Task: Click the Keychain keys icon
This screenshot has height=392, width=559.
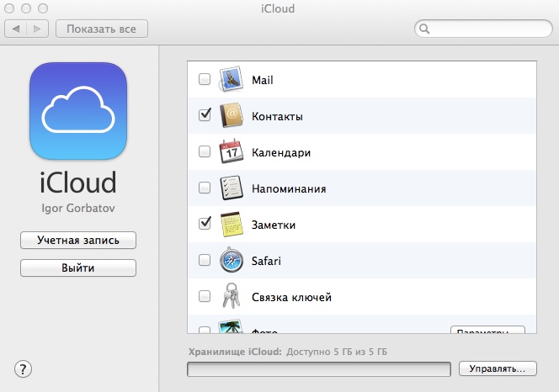Action: [x=231, y=297]
